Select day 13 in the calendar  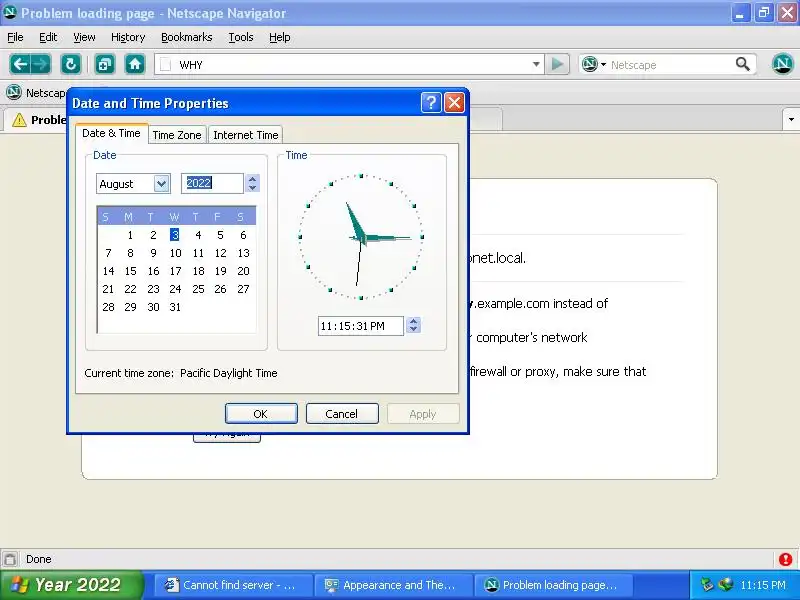click(243, 253)
